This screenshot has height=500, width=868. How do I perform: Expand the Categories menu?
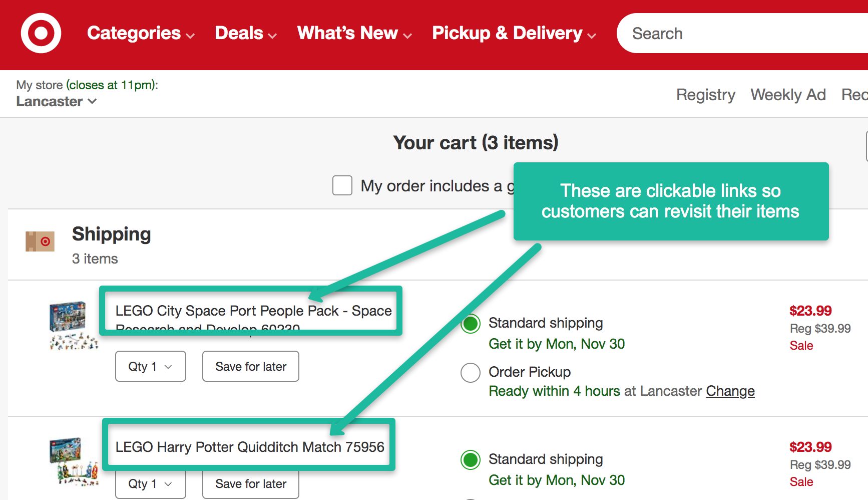(x=141, y=33)
